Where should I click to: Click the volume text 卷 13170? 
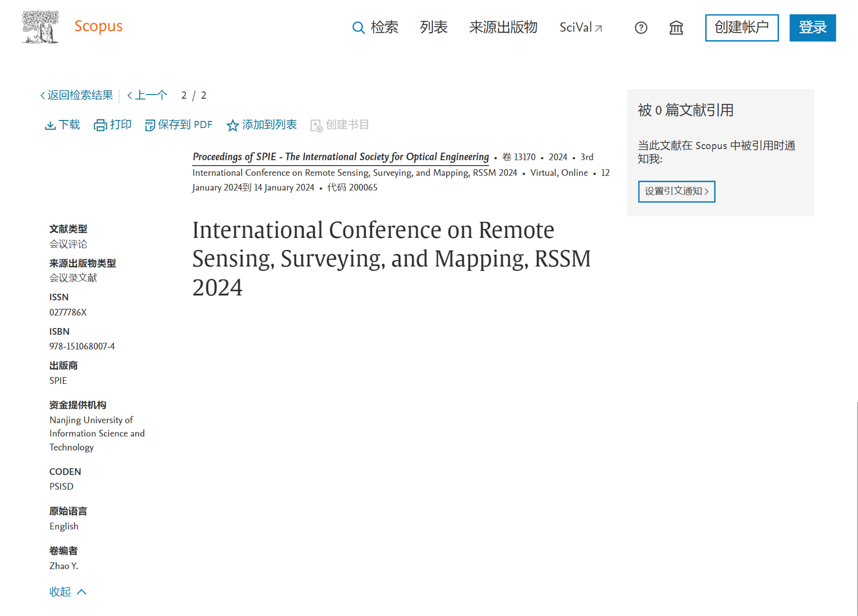pyautogui.click(x=519, y=157)
